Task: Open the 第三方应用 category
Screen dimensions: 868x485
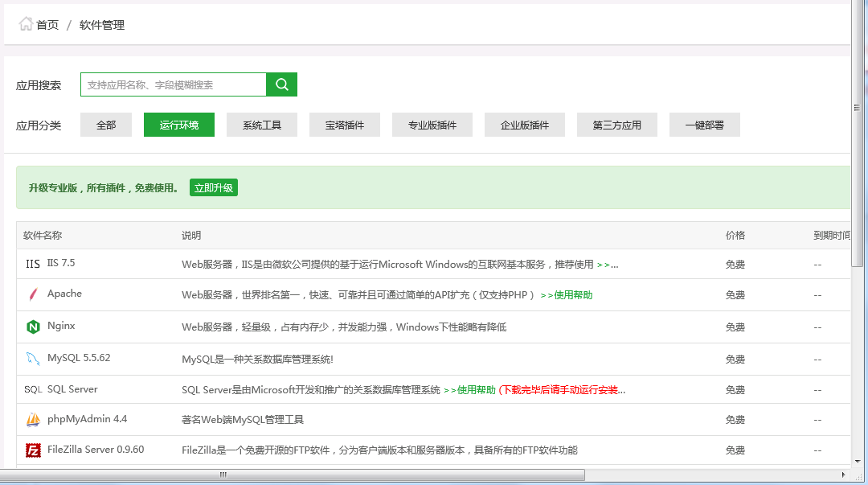Action: click(617, 125)
